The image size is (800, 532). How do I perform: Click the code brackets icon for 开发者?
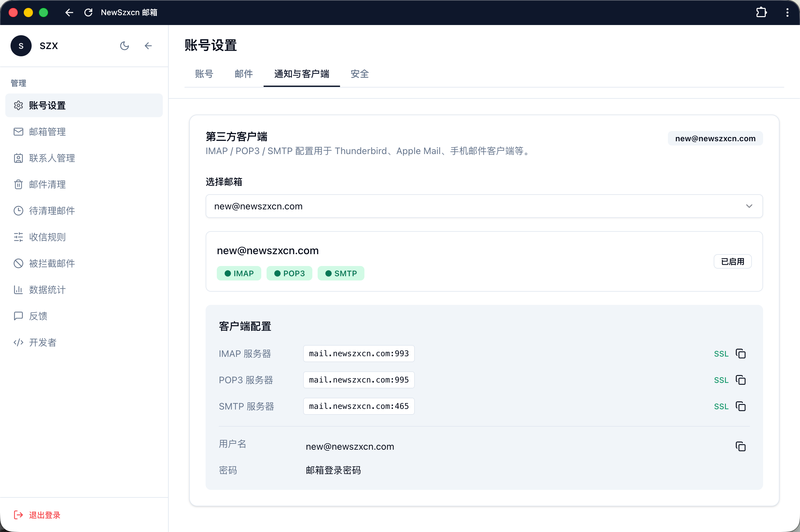pyautogui.click(x=18, y=342)
